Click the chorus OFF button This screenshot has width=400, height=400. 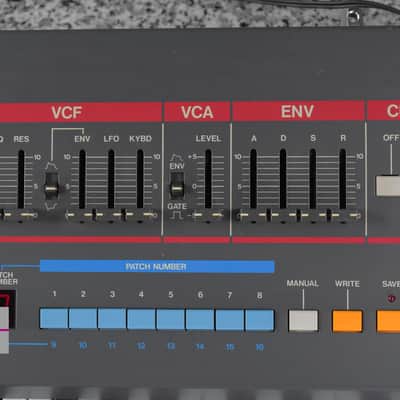(388, 186)
